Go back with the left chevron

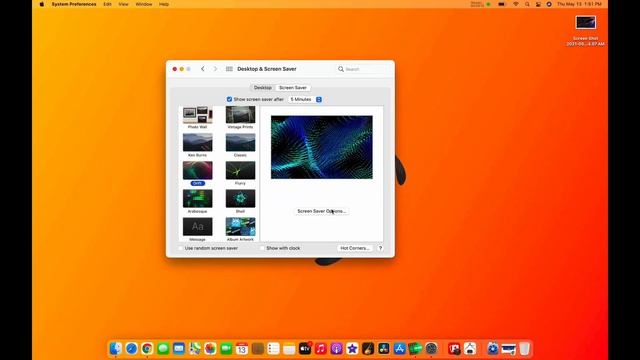click(203, 69)
